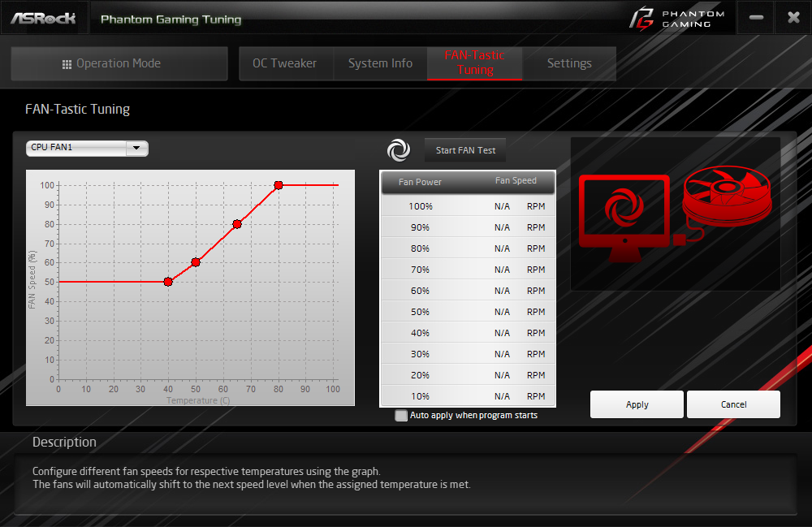This screenshot has height=527, width=812.
Task: Click the 80% fan power row
Action: [x=469, y=248]
